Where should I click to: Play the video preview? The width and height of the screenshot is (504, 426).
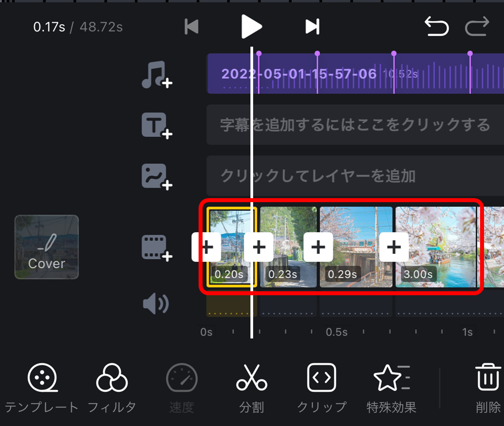[x=251, y=26]
